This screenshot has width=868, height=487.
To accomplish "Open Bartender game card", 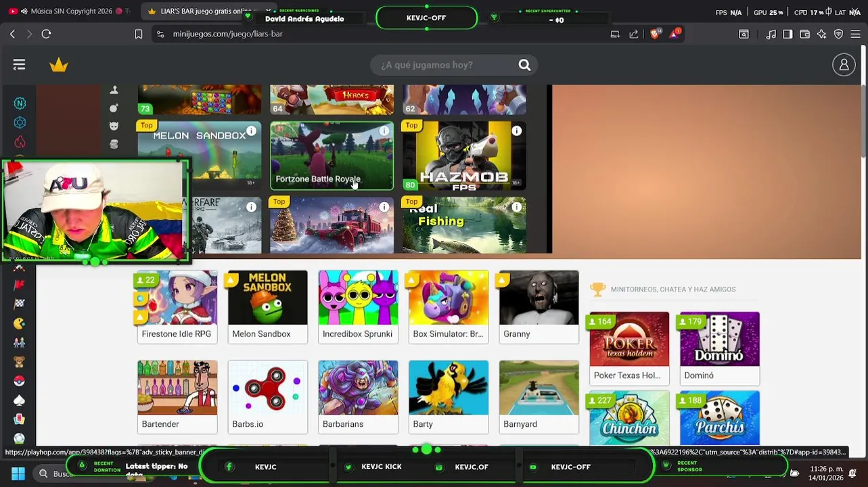I will tap(177, 397).
